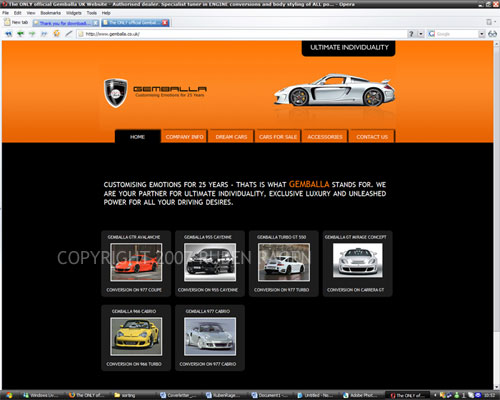Open the Gemballa Turbo GT 550 thumbnail
The height and width of the screenshot is (400, 500).
click(x=284, y=262)
